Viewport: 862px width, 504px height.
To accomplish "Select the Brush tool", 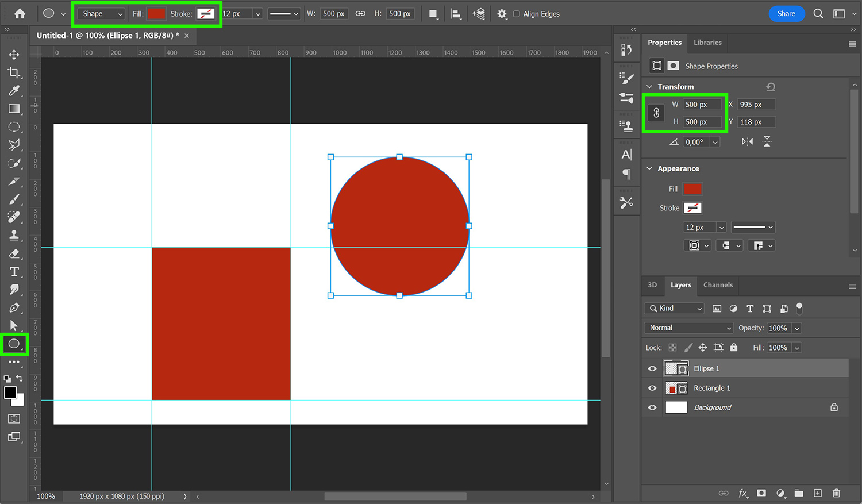I will click(14, 199).
